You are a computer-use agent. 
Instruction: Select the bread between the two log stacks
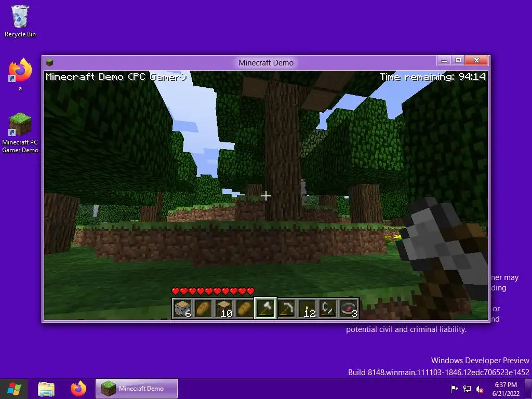(204, 309)
